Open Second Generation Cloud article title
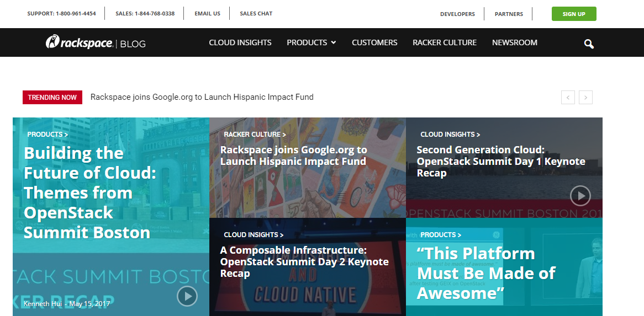The height and width of the screenshot is (316, 644). point(501,161)
